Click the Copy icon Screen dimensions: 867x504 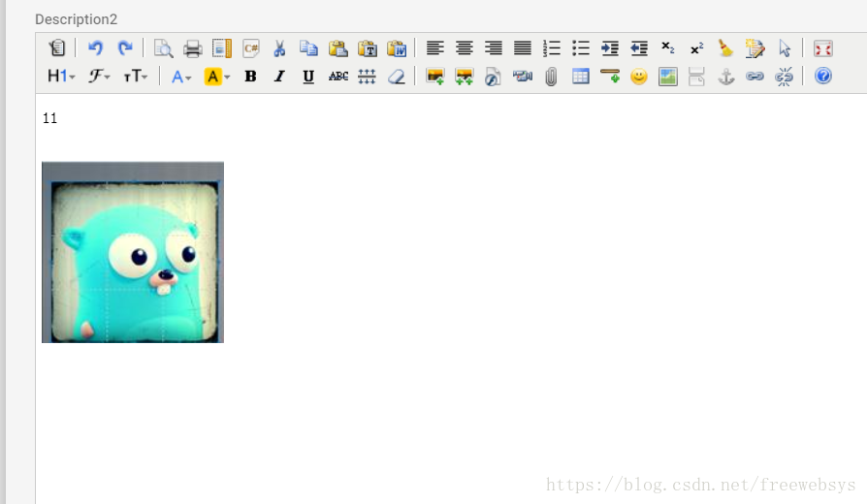coord(308,48)
